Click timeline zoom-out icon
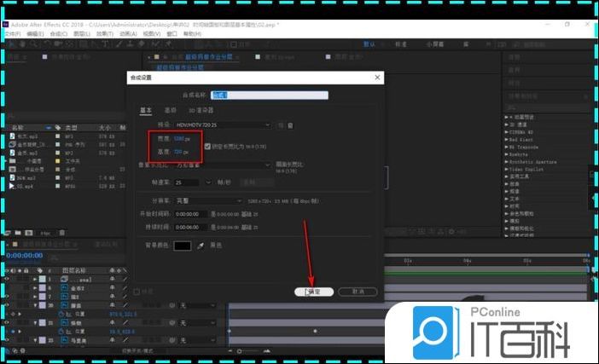599x364 pixels. click(230, 350)
